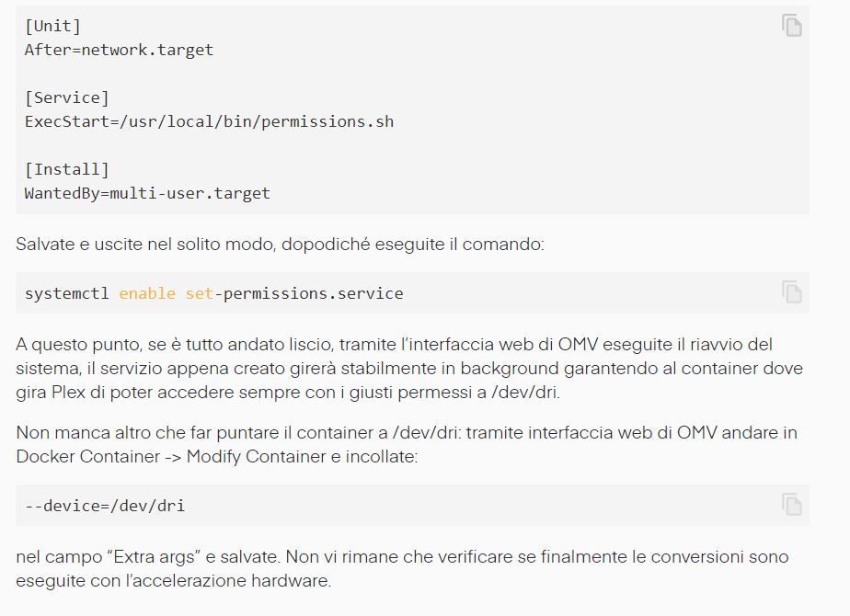Click the [Service] section header
The height and width of the screenshot is (616, 850).
[66, 97]
